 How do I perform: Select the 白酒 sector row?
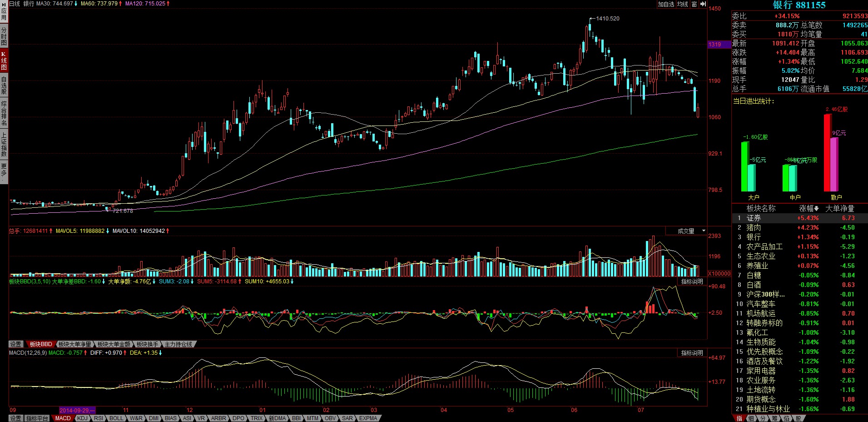800,285
